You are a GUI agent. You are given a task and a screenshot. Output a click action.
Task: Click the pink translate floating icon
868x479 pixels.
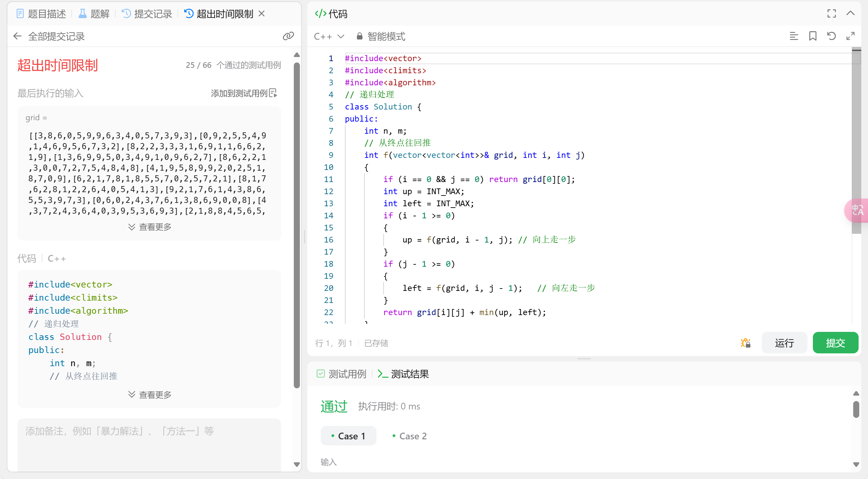[x=856, y=210]
